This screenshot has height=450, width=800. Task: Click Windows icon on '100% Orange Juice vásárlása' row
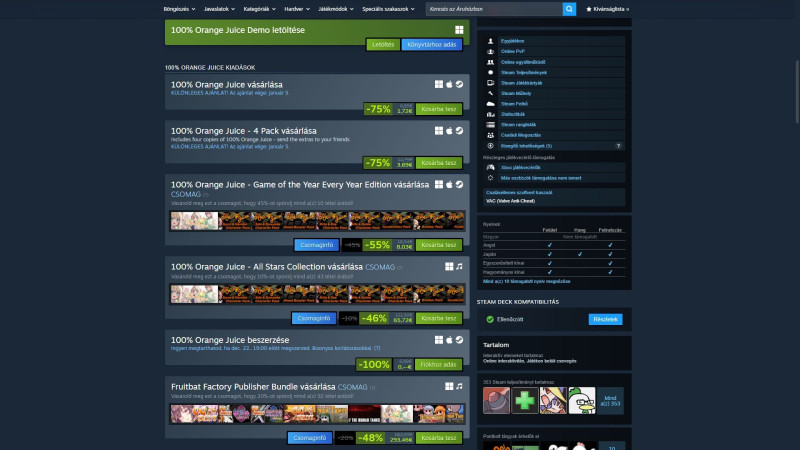439,84
